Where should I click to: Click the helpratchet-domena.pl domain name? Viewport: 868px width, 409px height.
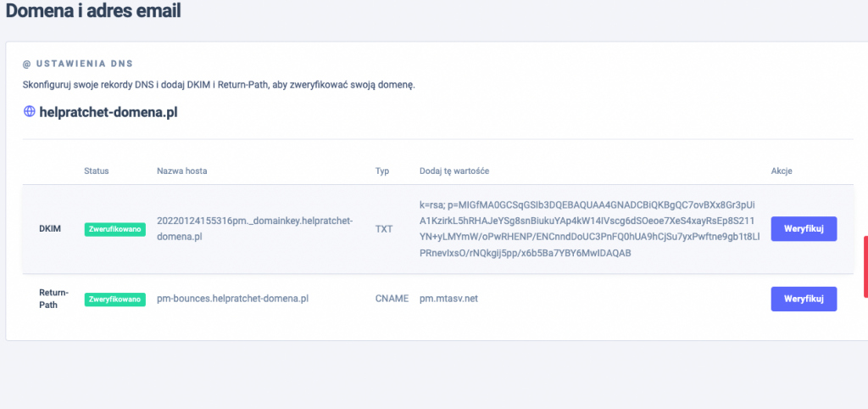pos(108,111)
